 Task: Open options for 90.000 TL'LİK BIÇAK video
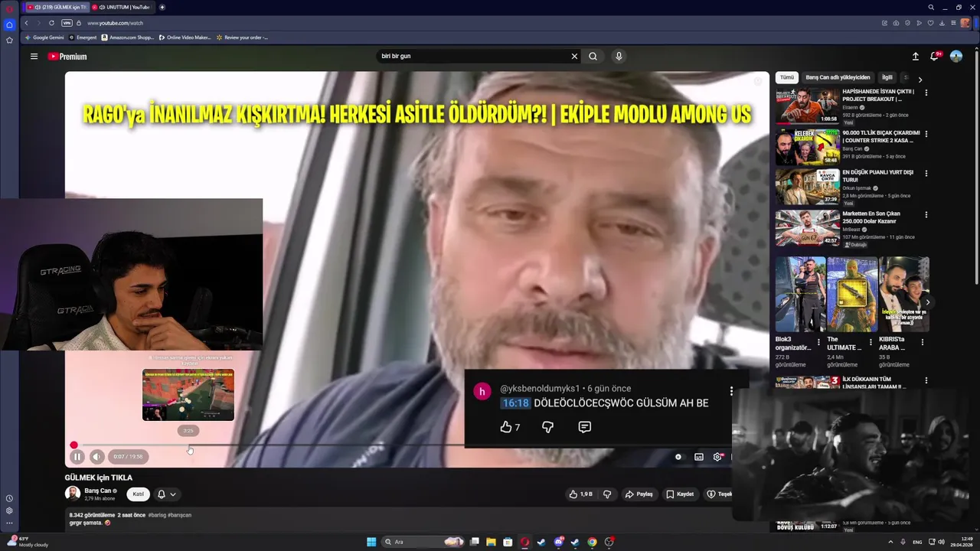tap(926, 134)
